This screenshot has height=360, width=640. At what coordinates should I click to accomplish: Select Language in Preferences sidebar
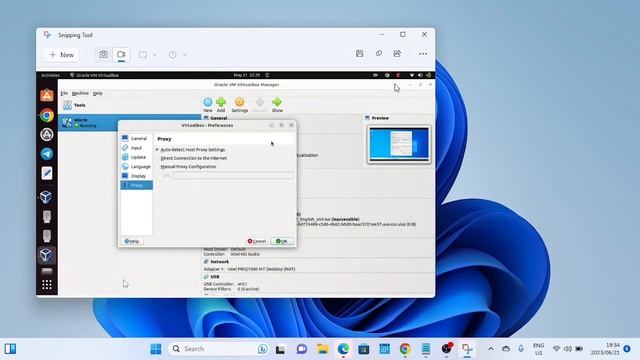point(136,167)
